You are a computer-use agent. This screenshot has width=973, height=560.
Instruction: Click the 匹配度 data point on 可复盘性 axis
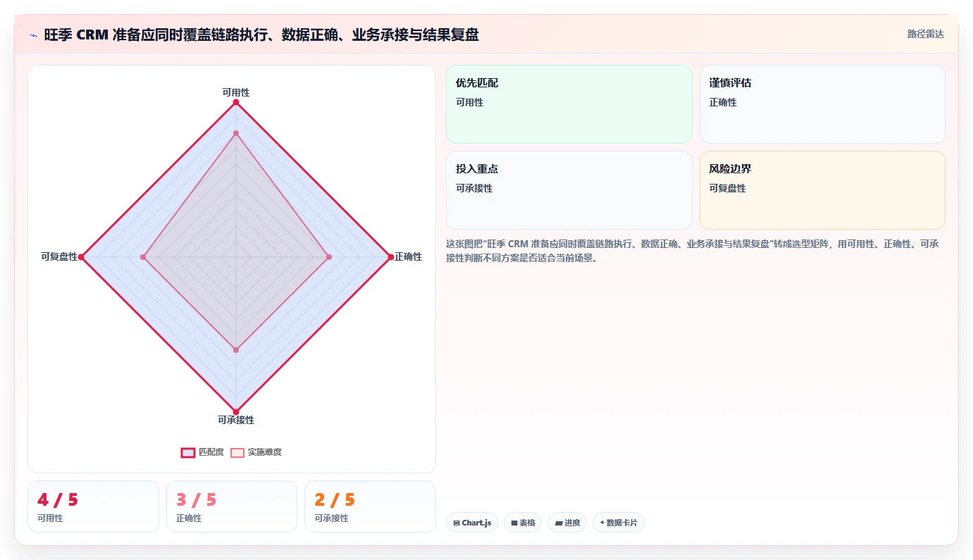(81, 257)
